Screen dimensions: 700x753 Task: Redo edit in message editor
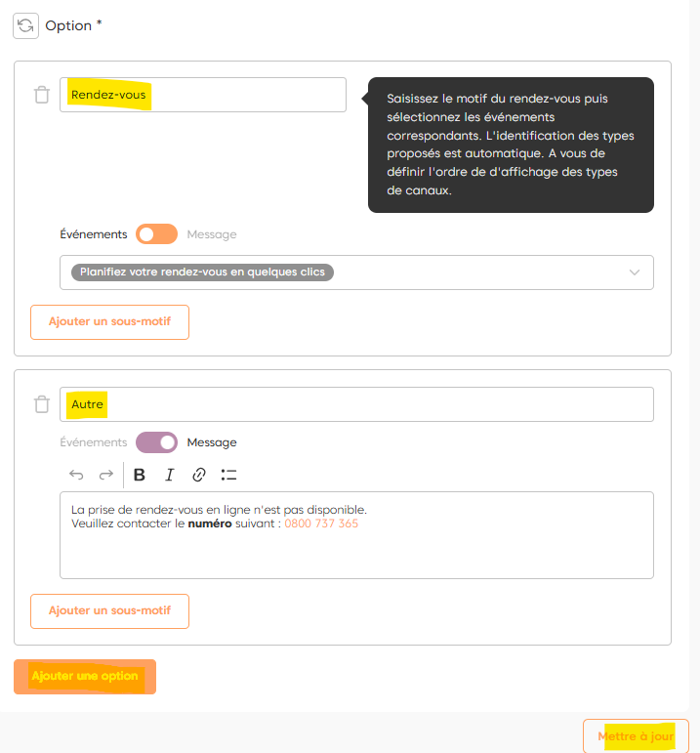point(105,475)
